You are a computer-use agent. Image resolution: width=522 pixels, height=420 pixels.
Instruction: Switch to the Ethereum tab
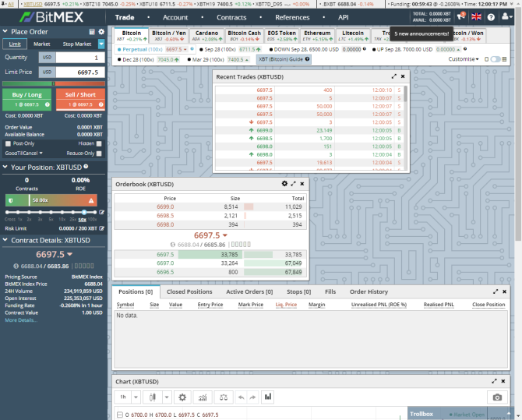coord(318,36)
